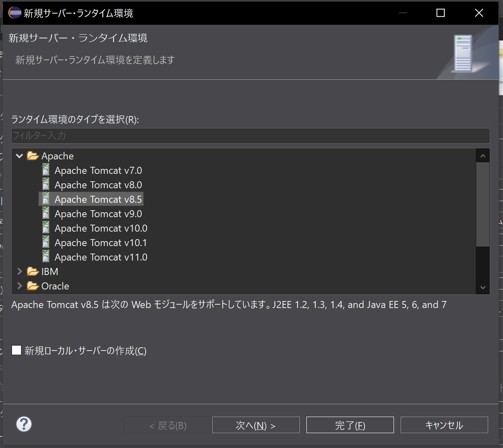
Task: Collapse the Apache tree node
Action: (x=19, y=156)
